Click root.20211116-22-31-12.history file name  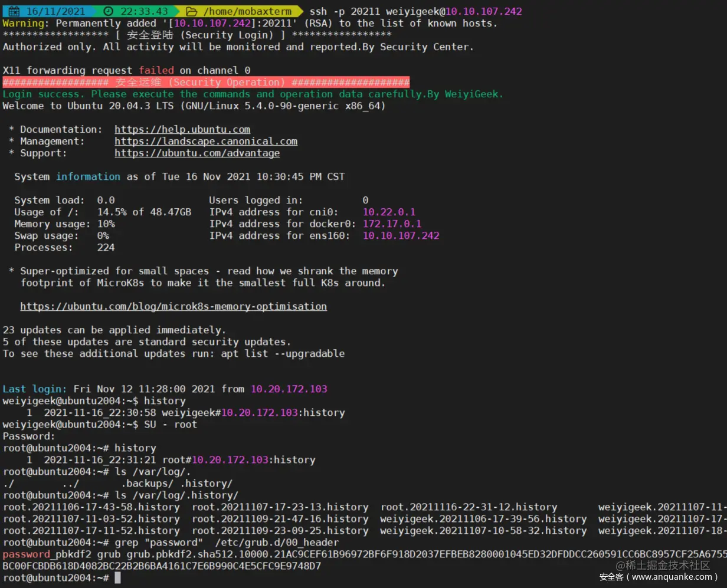[469, 507]
